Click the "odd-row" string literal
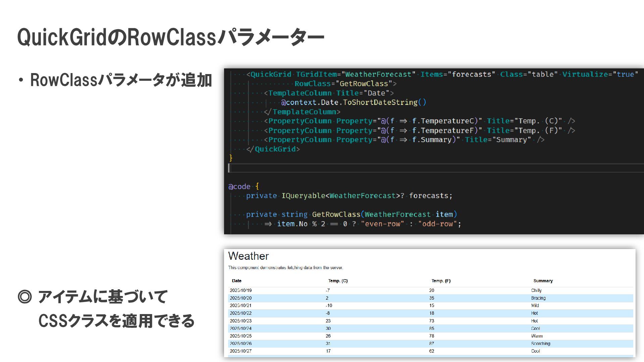Screen dimensions: 644x362 pyautogui.click(x=437, y=224)
